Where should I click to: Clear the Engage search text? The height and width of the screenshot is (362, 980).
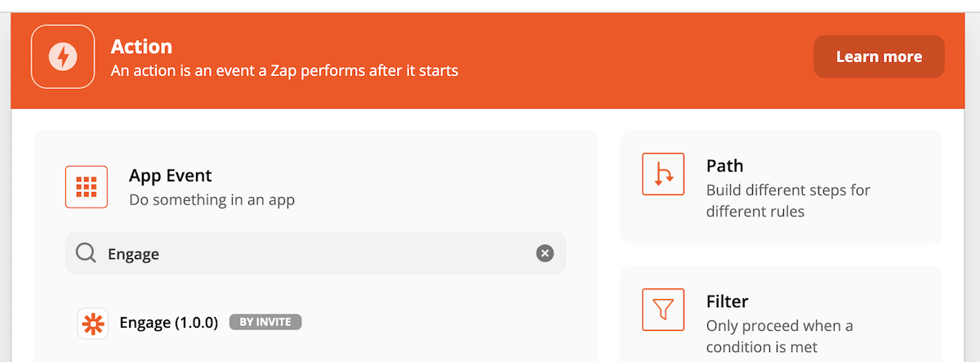(545, 253)
